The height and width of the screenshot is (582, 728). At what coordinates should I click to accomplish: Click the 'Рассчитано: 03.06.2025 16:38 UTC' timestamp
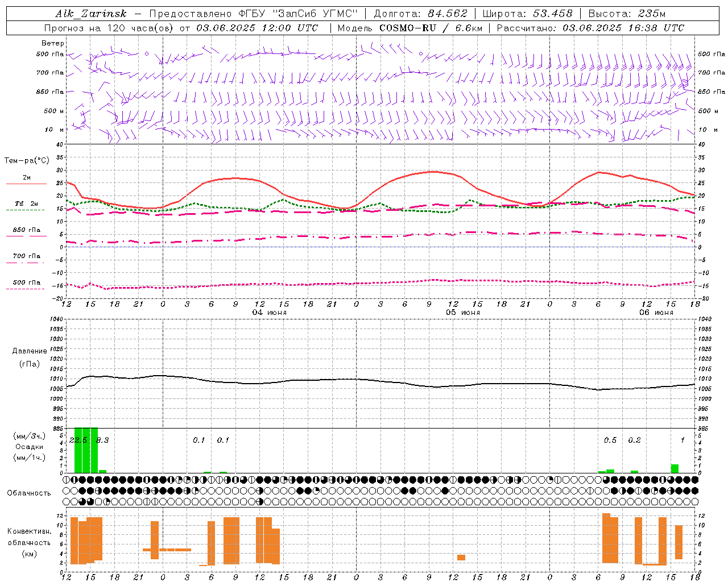point(590,28)
